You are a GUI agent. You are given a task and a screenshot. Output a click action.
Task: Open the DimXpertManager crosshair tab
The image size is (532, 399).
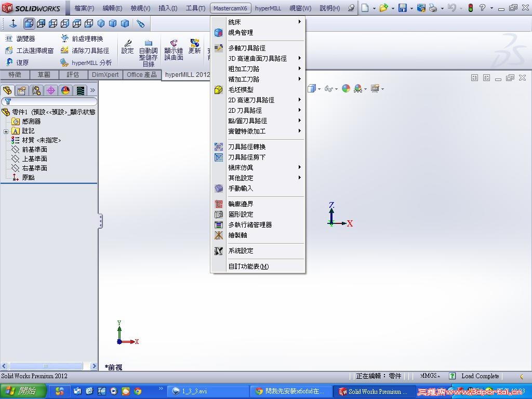tap(51, 90)
